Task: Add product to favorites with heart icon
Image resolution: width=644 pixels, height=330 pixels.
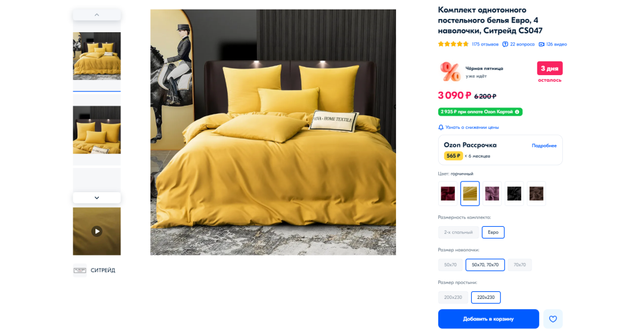Action: point(553,319)
